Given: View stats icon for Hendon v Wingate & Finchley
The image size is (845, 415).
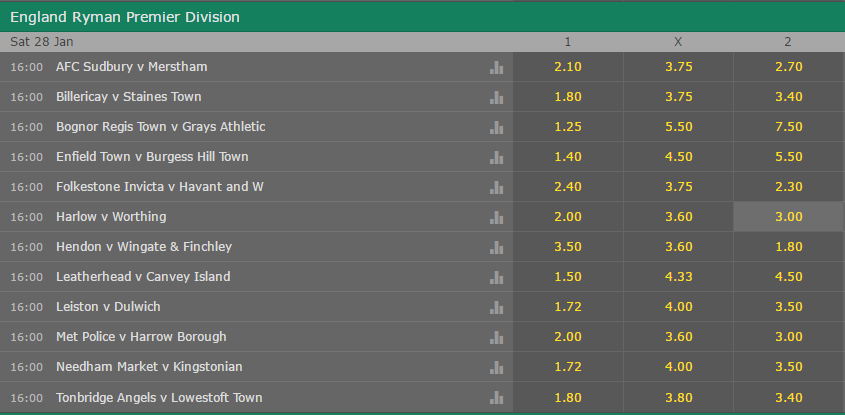Looking at the screenshot, I should [x=496, y=247].
